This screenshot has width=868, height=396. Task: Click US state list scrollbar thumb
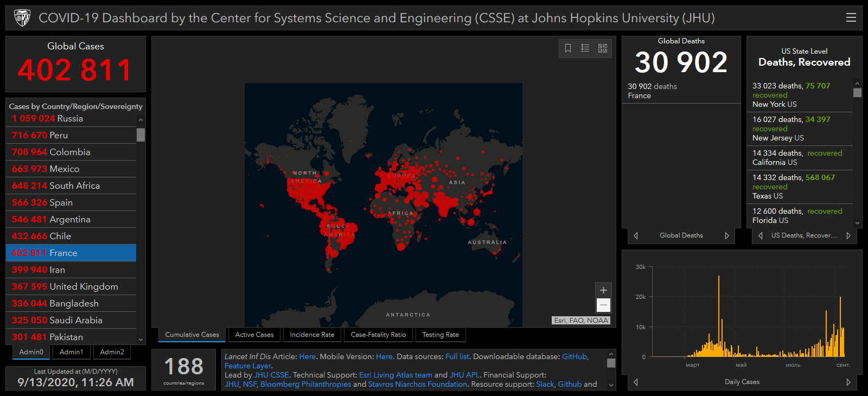857,92
